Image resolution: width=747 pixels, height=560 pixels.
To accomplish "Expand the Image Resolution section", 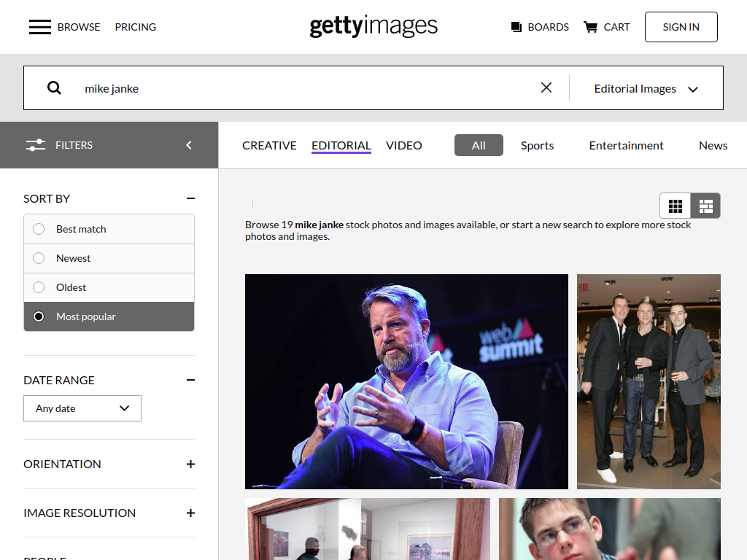I will [190, 513].
